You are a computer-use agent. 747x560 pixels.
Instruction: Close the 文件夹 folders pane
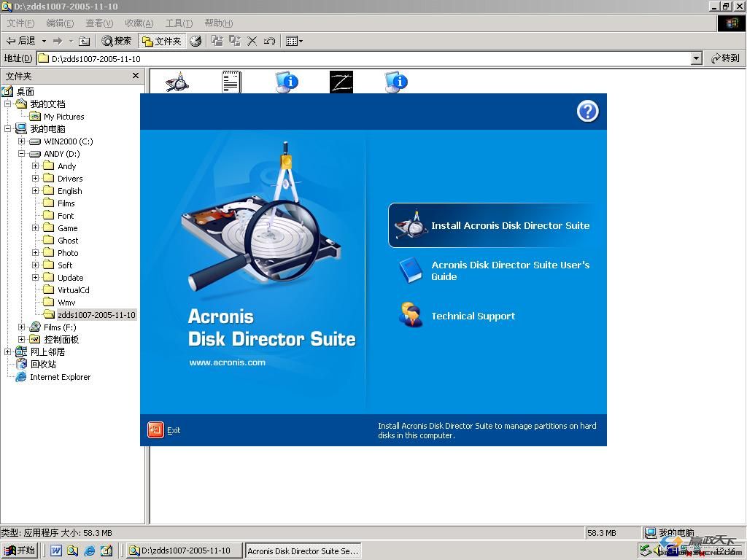pos(136,76)
